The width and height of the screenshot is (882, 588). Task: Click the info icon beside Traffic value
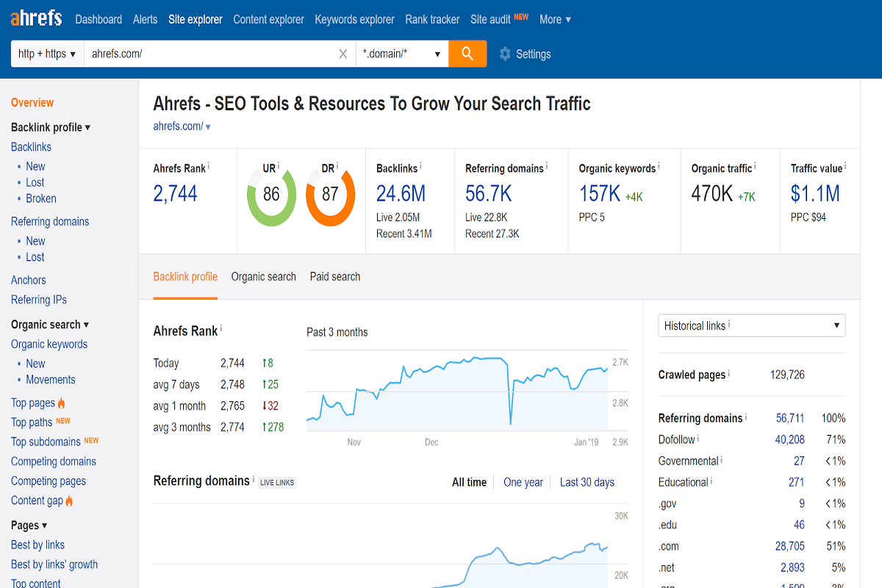[x=844, y=167]
